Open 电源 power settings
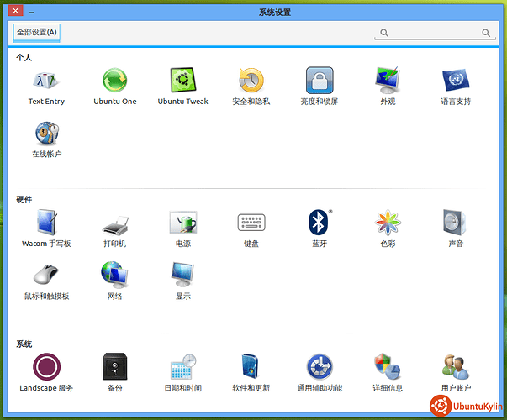 182,223
